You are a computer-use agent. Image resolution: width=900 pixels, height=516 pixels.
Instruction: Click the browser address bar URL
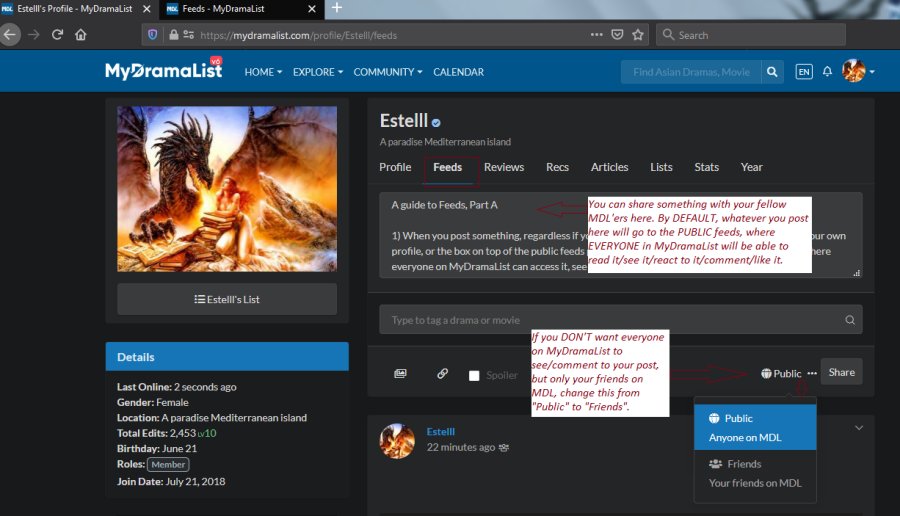point(298,36)
